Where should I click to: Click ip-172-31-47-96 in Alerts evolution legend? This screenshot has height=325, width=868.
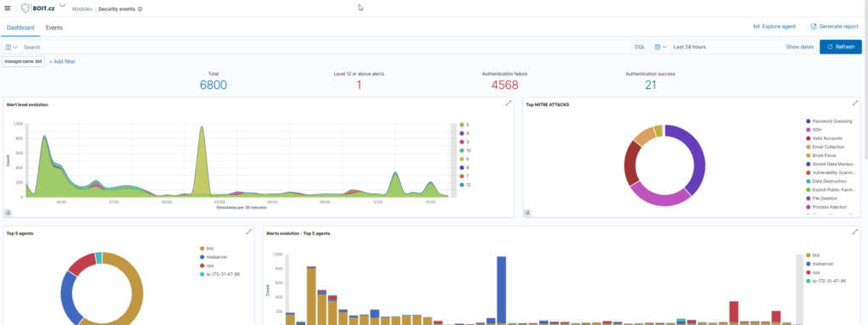(825, 281)
